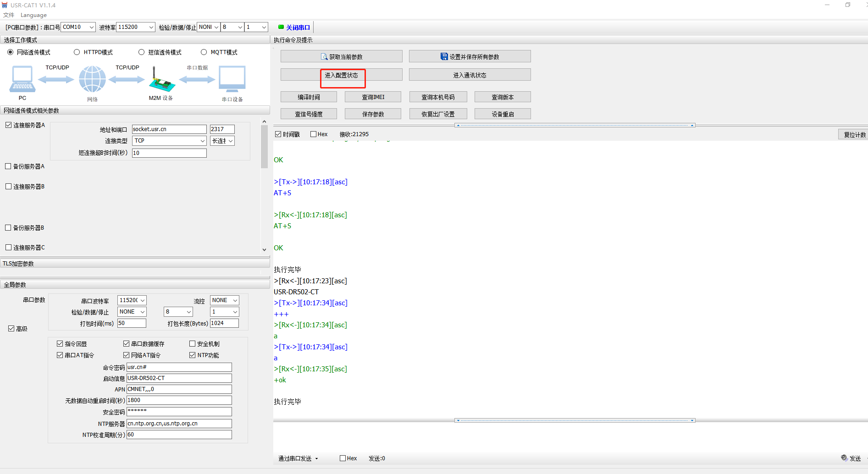
Task: Click the save disk icon on 设置并保存所有参数
Action: (x=444, y=56)
